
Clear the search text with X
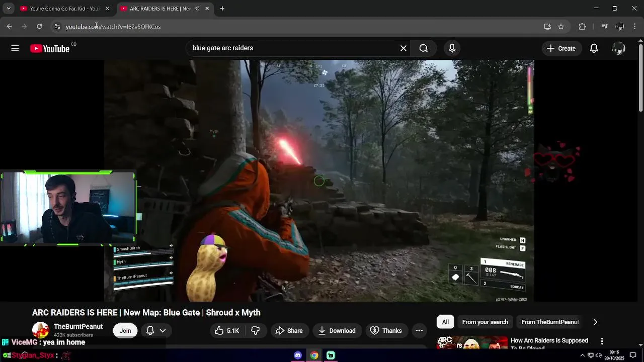pyautogui.click(x=404, y=48)
